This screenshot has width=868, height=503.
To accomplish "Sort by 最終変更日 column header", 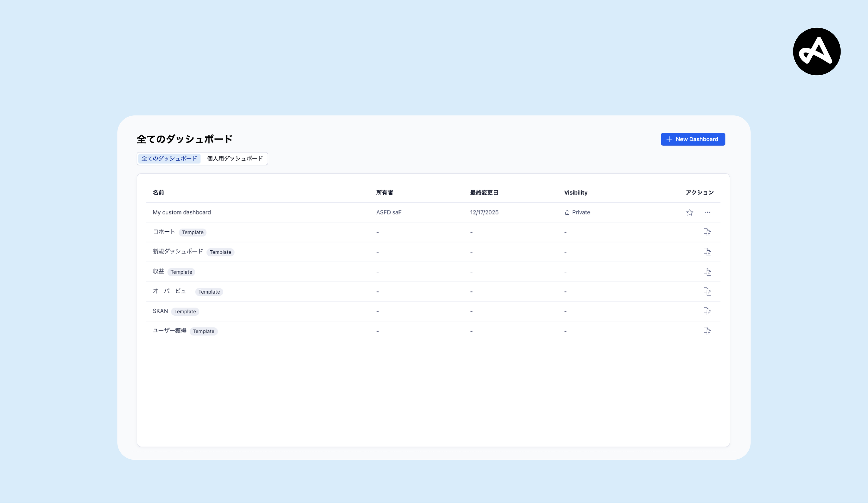I will click(x=484, y=192).
